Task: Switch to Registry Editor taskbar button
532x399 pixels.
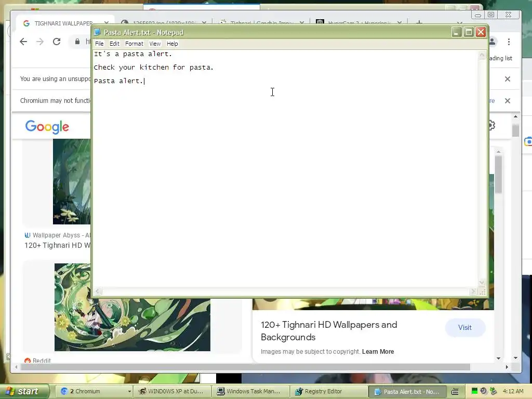Action: (328, 392)
